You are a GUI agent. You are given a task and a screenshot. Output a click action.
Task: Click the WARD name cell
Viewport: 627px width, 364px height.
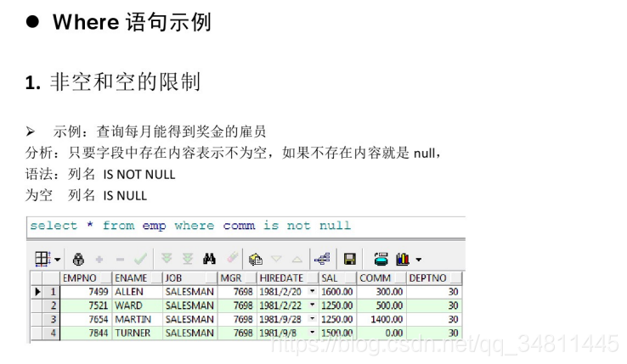[x=137, y=305]
